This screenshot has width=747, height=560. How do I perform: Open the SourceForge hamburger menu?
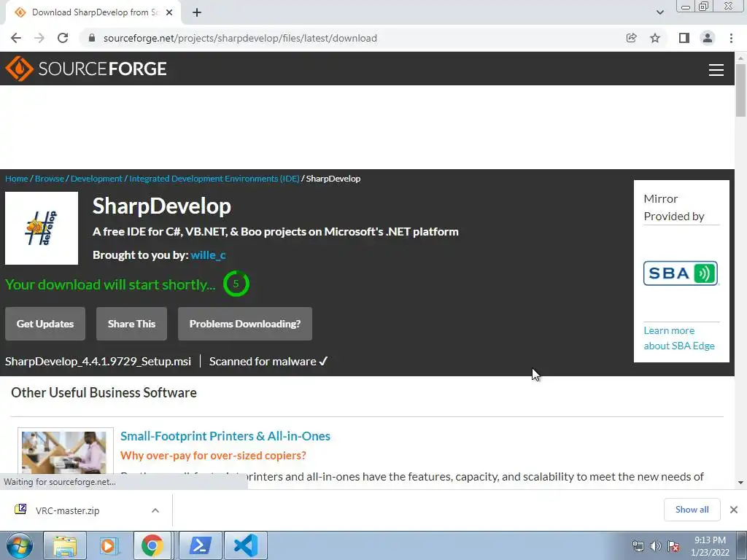click(716, 69)
